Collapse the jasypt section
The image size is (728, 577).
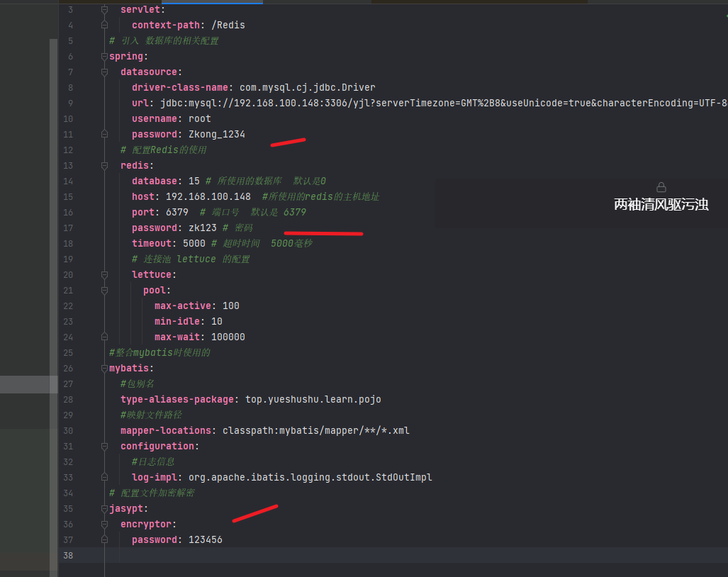pos(104,509)
